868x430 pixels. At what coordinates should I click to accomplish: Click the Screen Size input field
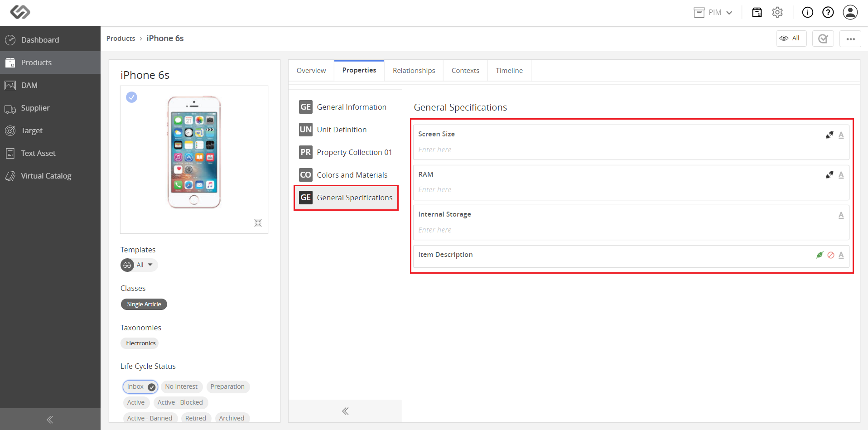(631, 150)
